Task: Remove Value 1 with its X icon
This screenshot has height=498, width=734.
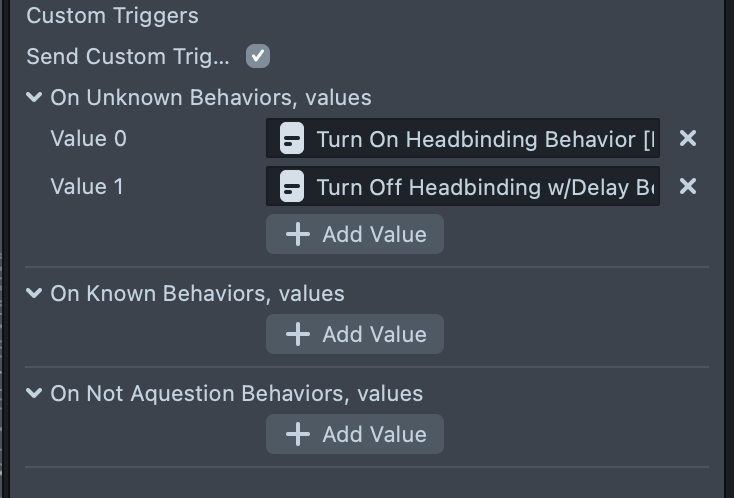Action: click(688, 186)
